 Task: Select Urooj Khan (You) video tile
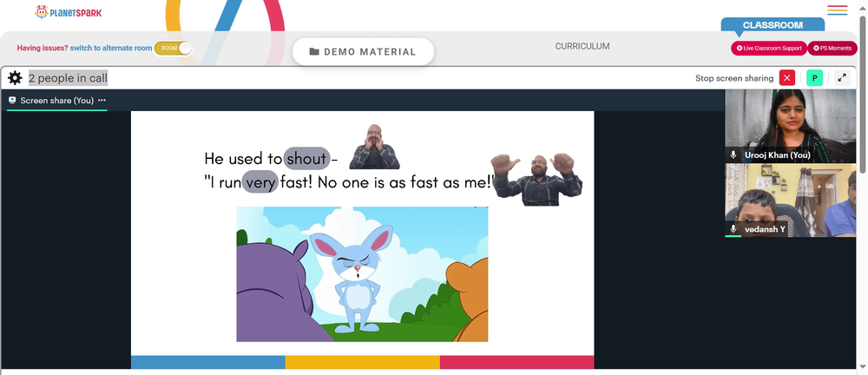pyautogui.click(x=790, y=126)
